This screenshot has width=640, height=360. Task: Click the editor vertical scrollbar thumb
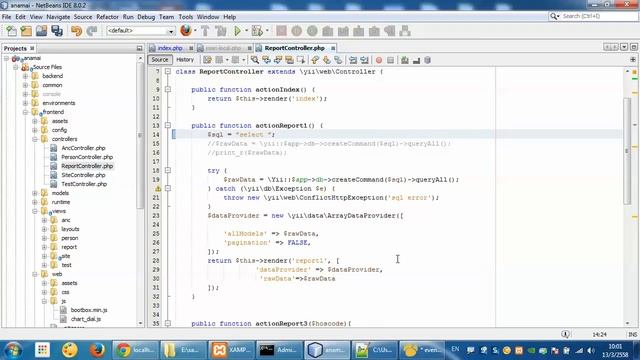tap(627, 151)
